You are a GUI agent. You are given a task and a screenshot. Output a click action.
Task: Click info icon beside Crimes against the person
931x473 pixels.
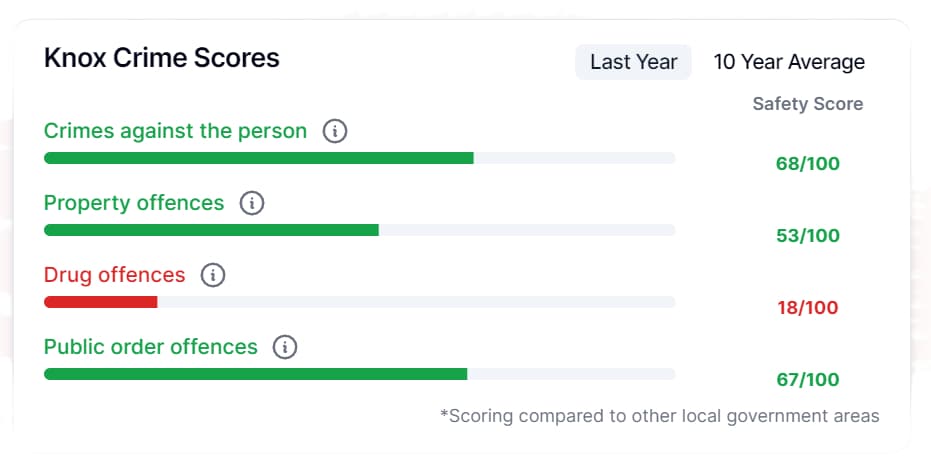click(x=335, y=131)
